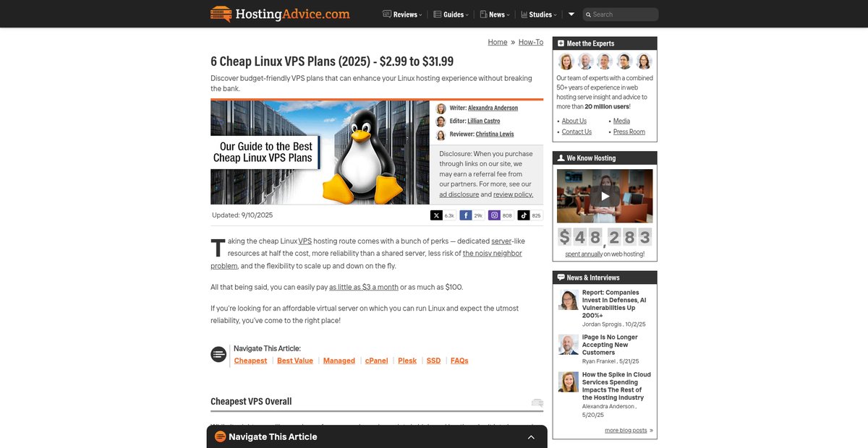Click the Navigate This Article list icon
Viewport: 868px width, 448px height.
tap(218, 354)
